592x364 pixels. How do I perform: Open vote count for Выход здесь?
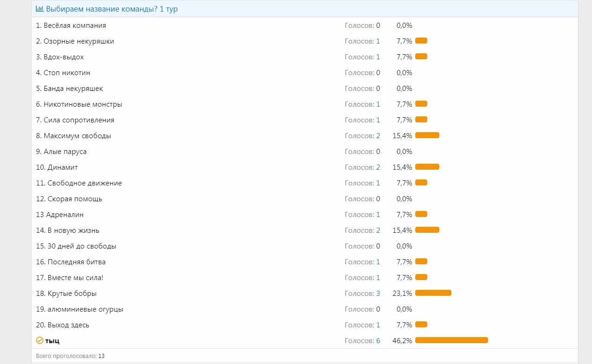(378, 325)
